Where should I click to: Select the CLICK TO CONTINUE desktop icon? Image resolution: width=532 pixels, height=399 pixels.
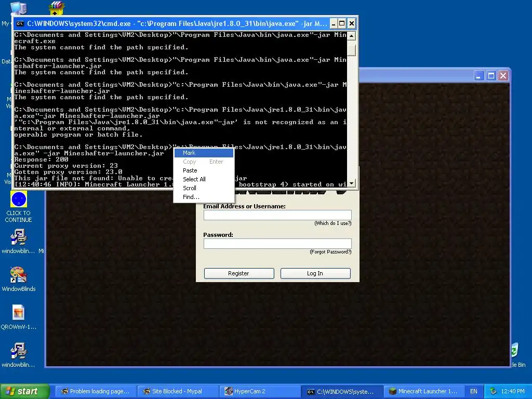[19, 207]
